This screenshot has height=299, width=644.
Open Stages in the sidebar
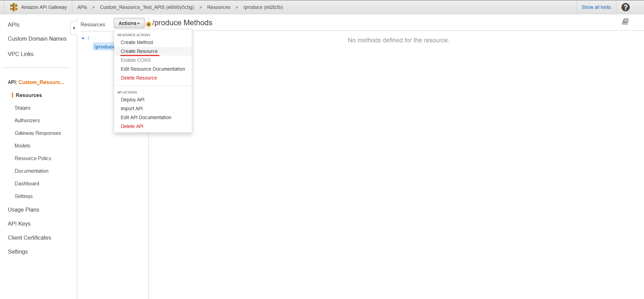tap(23, 108)
